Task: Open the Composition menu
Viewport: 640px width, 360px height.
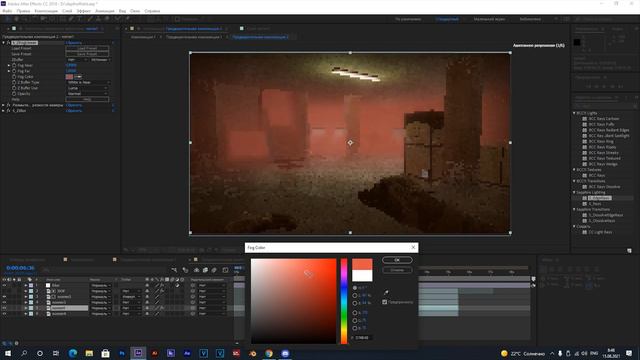Action: coord(46,11)
